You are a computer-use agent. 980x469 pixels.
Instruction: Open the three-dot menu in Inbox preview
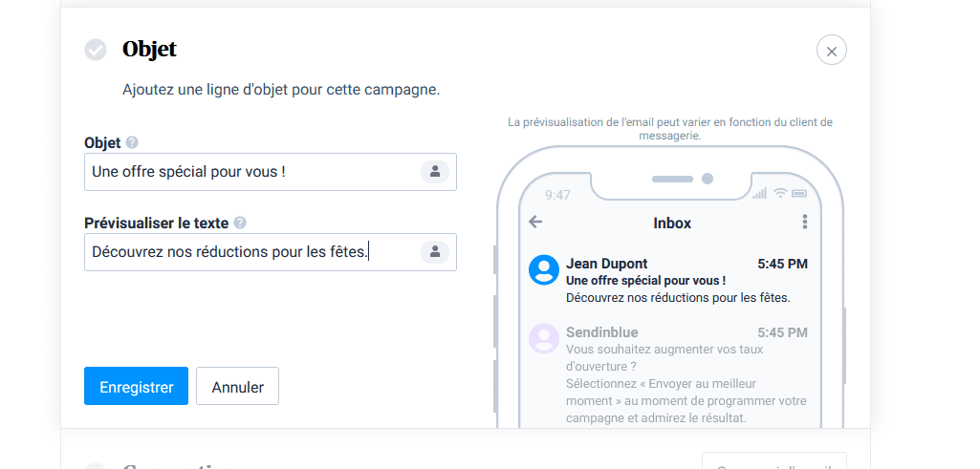pyautogui.click(x=805, y=222)
